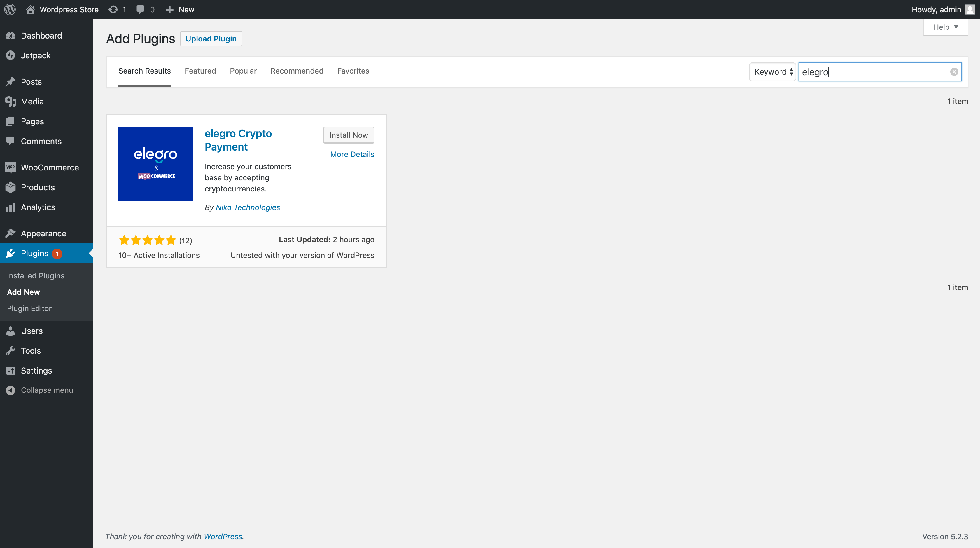Click the WordPress logo icon
The image size is (980, 548).
10,9
